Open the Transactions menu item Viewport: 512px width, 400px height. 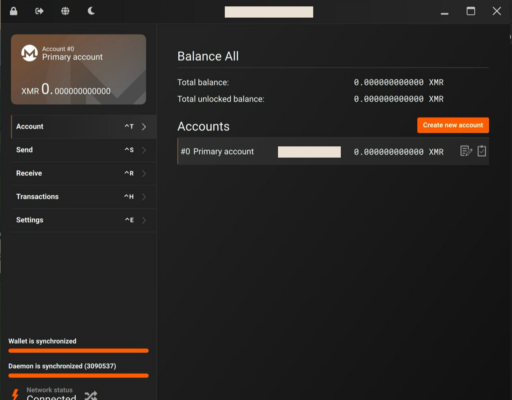84,197
